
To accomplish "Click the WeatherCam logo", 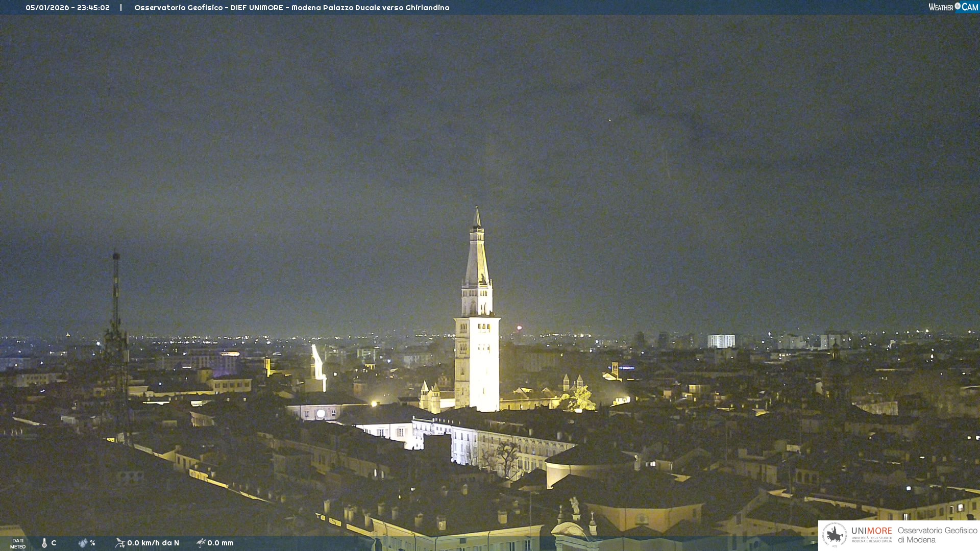I will click(952, 7).
